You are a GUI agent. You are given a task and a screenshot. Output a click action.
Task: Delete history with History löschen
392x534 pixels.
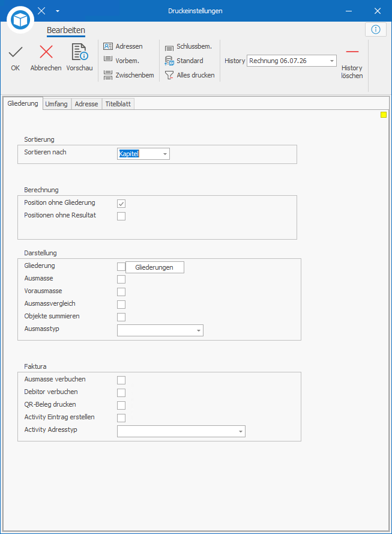[x=352, y=63]
